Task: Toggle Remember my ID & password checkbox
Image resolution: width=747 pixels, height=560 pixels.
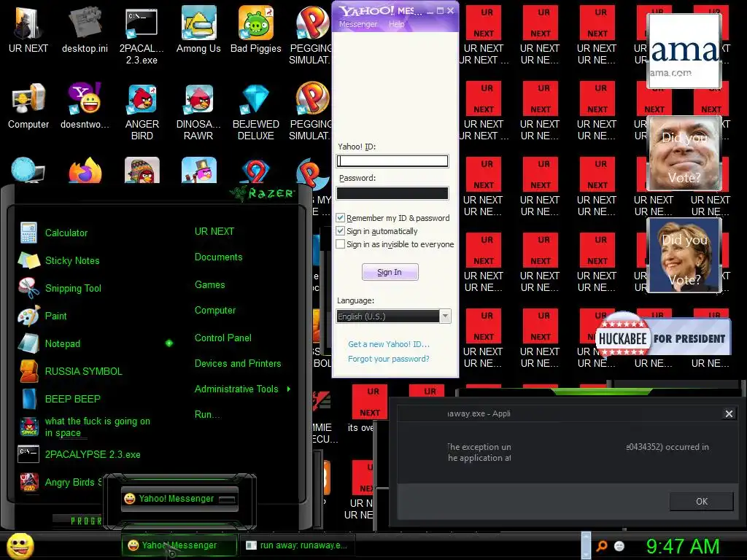Action: [340, 217]
